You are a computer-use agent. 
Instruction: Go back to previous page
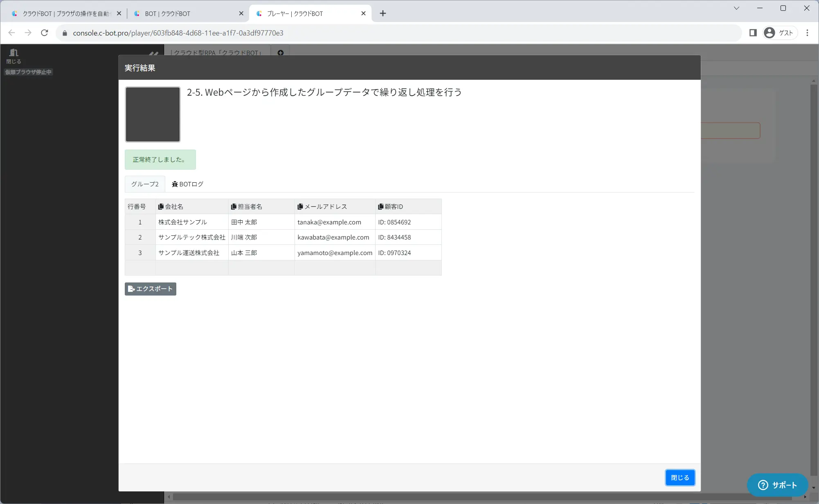pyautogui.click(x=12, y=33)
